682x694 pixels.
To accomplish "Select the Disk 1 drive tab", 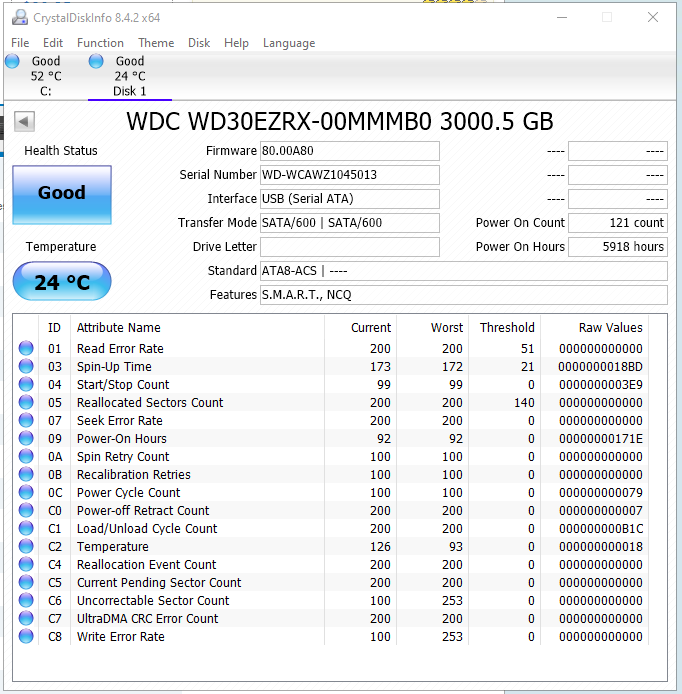I will coord(130,76).
